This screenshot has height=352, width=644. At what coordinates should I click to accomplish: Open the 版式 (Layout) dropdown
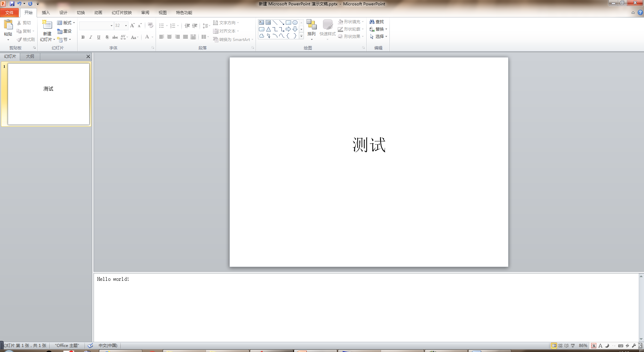click(x=66, y=23)
